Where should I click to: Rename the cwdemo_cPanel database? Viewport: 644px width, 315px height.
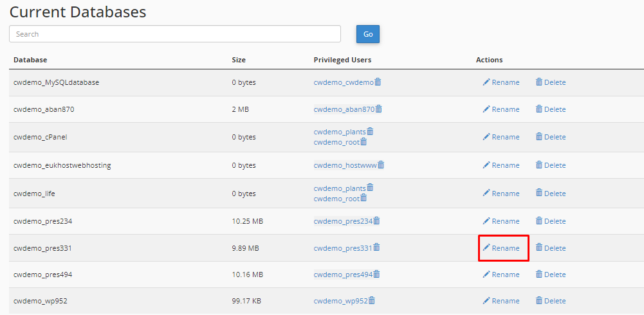pos(501,137)
